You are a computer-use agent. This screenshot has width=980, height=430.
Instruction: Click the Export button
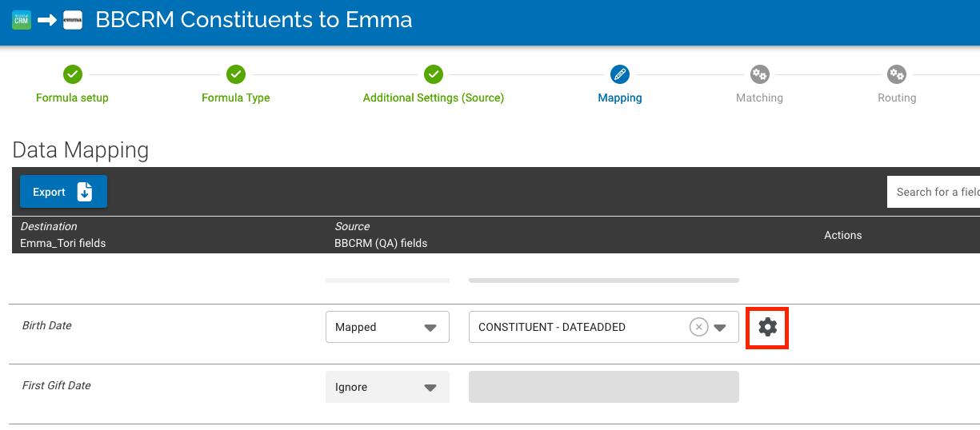pyautogui.click(x=63, y=192)
